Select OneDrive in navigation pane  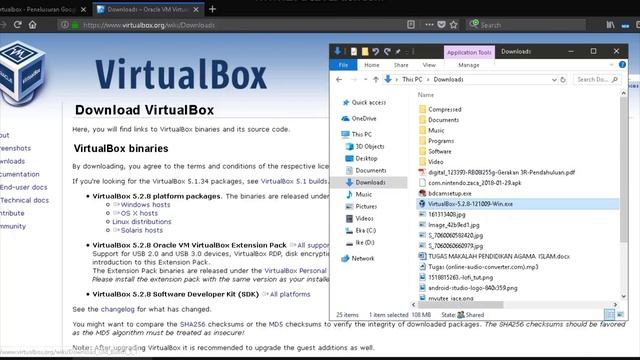point(364,118)
